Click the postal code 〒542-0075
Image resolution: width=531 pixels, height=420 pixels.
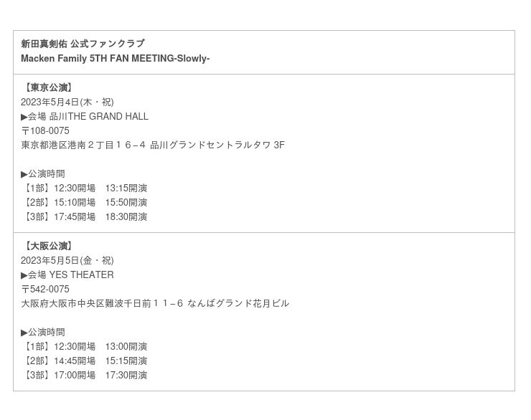pos(45,289)
